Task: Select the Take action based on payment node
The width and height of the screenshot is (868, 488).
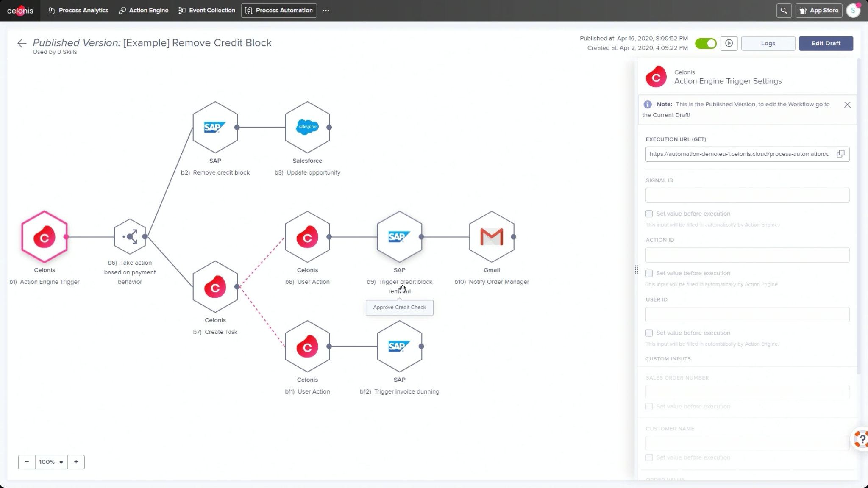Action: [130, 236]
